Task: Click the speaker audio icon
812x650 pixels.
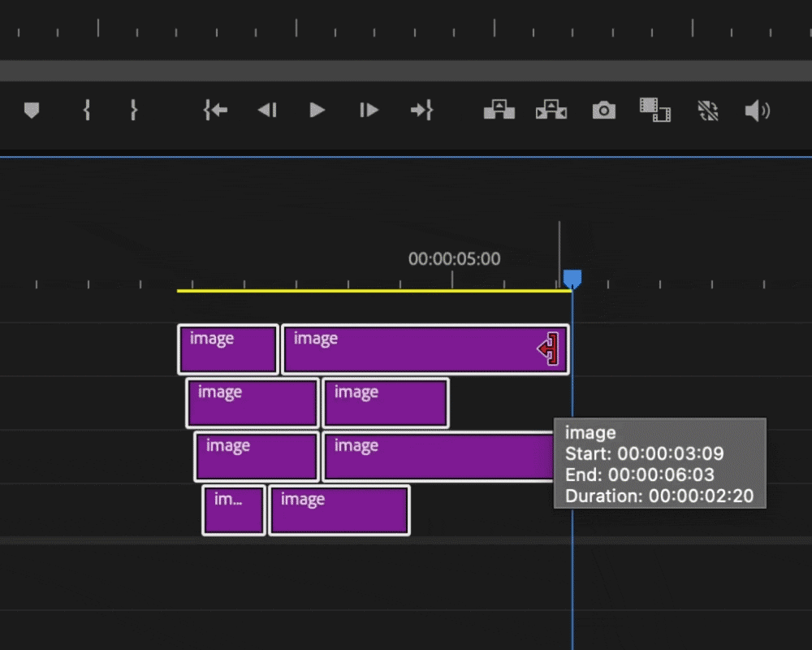Action: tap(758, 110)
